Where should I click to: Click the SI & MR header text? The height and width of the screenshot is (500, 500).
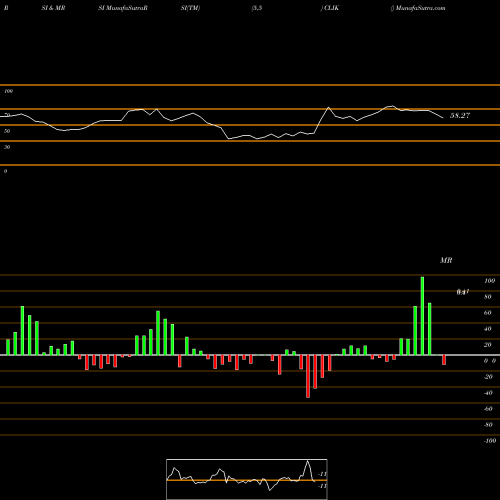pos(53,8)
